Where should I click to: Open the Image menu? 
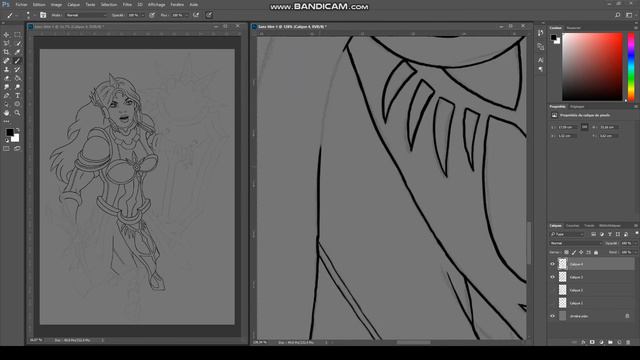pos(56,4)
